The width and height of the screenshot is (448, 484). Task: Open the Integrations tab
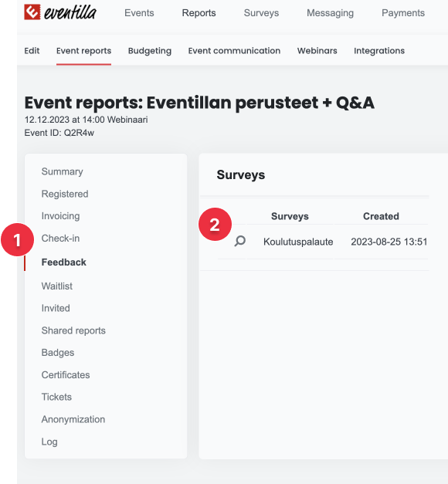[x=379, y=51]
